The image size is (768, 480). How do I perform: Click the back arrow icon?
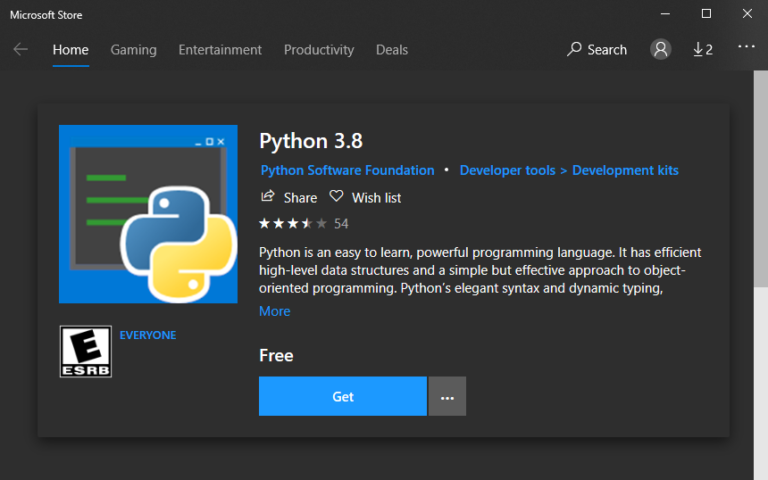21,49
